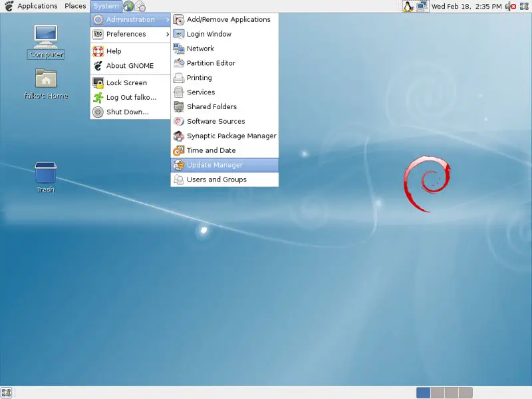Select the highlighted Update Manager entry text

[215, 165]
